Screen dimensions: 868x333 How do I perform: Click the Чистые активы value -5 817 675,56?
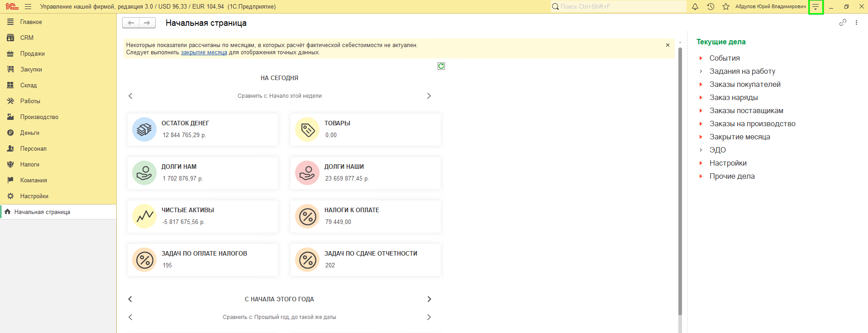pos(184,222)
